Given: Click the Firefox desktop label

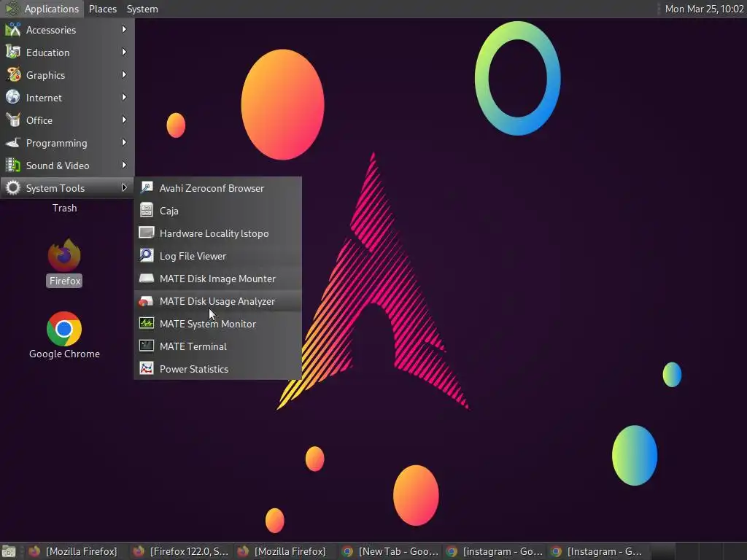Looking at the screenshot, I should pos(65,281).
